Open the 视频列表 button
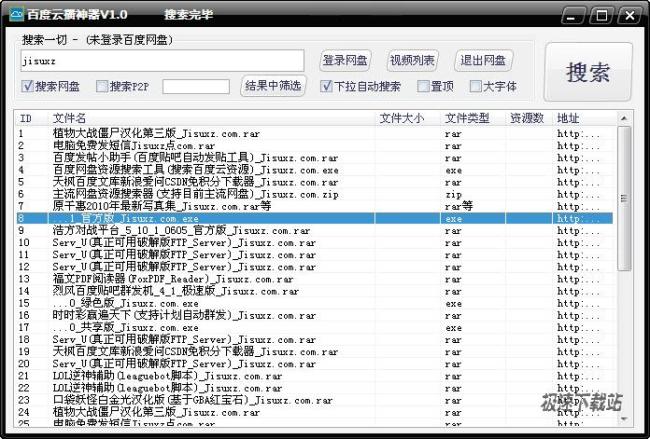650x439 pixels. pos(412,61)
